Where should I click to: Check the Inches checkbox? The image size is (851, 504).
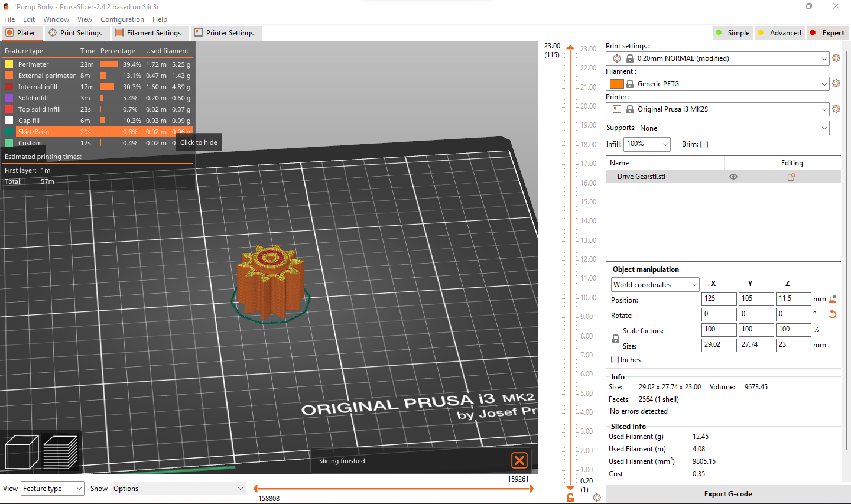pos(615,359)
